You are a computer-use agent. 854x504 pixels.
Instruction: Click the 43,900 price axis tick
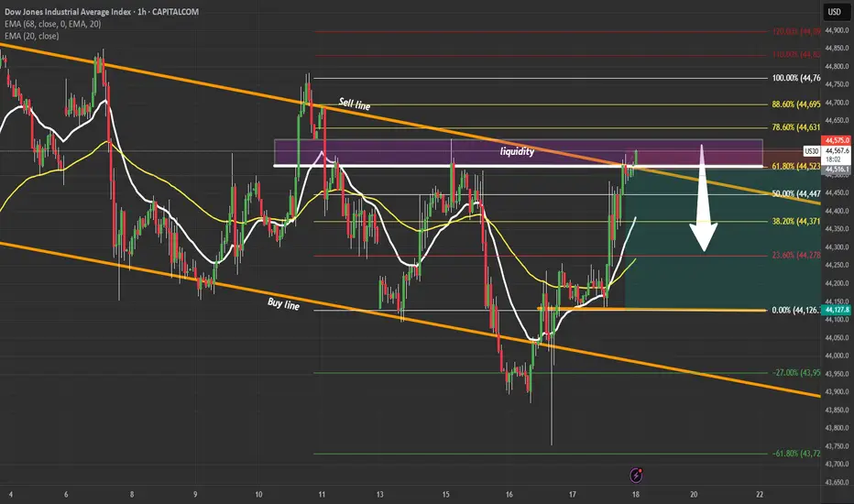point(838,391)
